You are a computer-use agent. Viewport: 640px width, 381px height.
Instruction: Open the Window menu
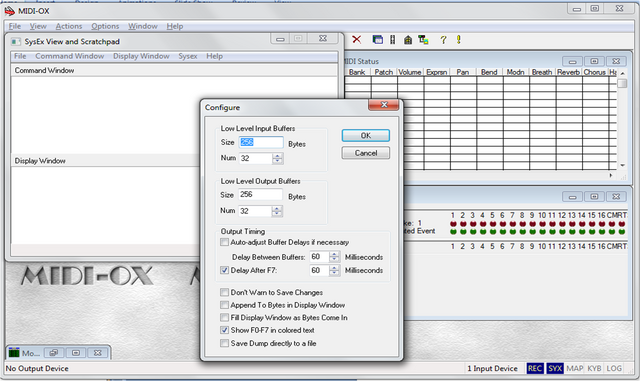(142, 26)
